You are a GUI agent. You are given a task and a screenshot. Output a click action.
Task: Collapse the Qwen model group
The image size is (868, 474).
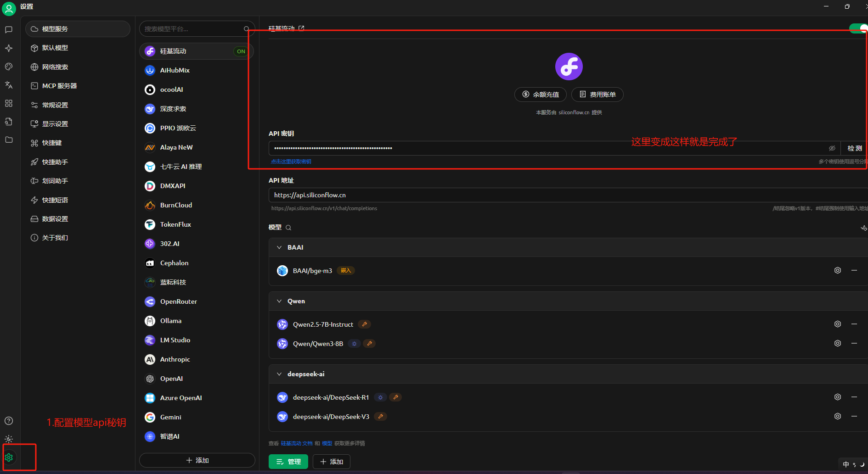(x=279, y=301)
